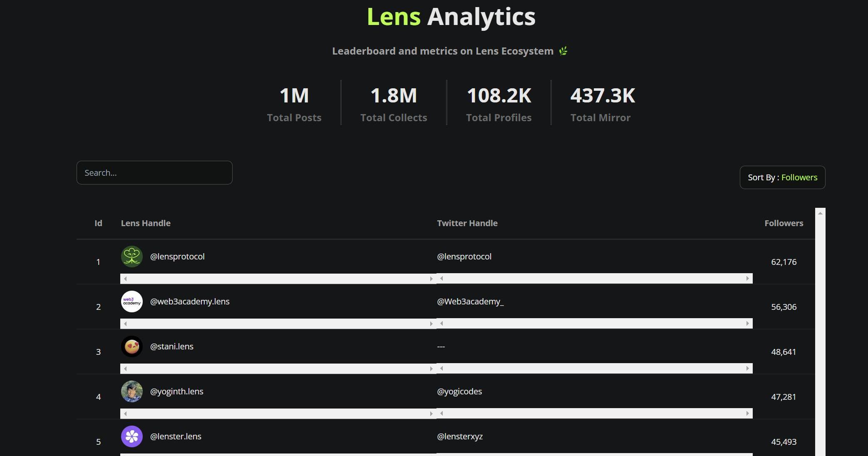The height and width of the screenshot is (456, 868).
Task: Open @Web3academy_ Twitter handle link
Action: 470,302
